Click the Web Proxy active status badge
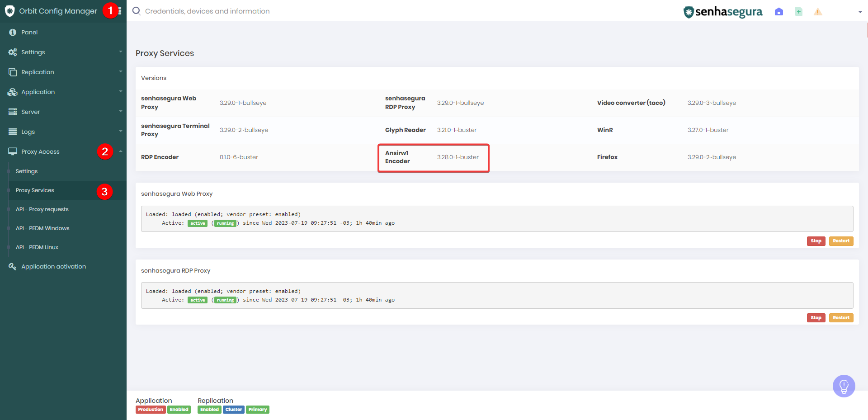This screenshot has width=868, height=420. click(x=198, y=223)
